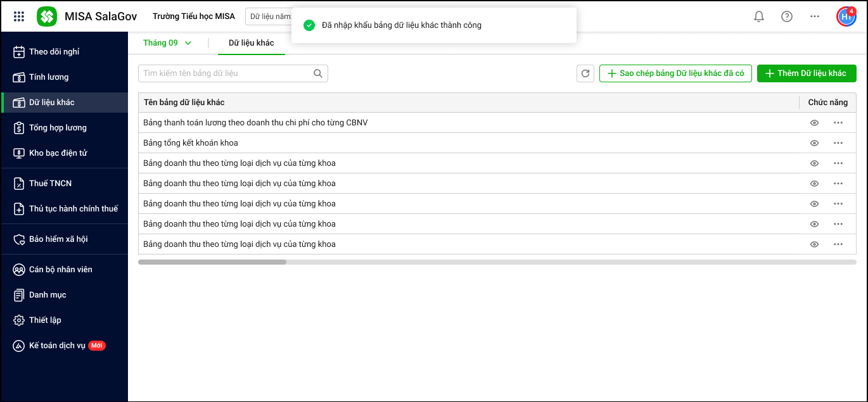Click eye icon for Bảng thanh toán lương row
The height and width of the screenshot is (402, 868).
(814, 123)
